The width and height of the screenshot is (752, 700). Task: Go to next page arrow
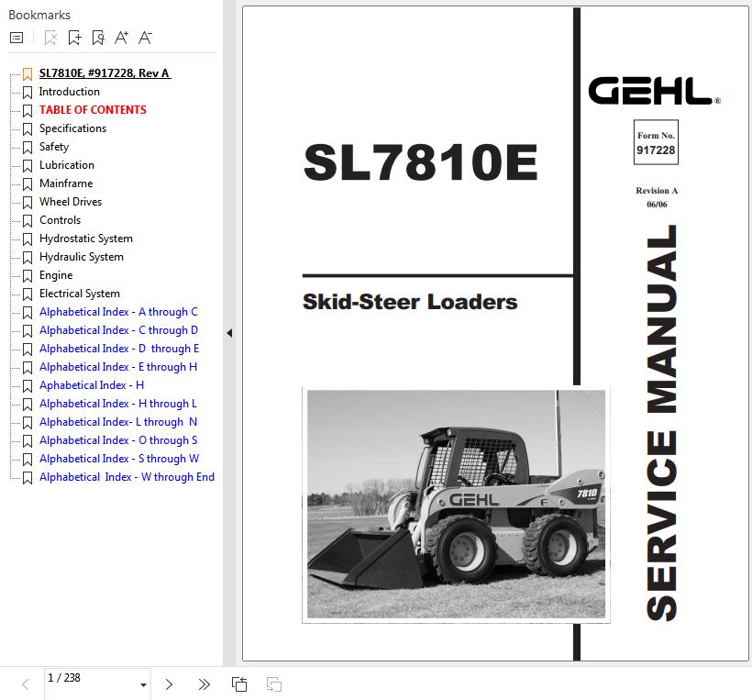coord(169,684)
